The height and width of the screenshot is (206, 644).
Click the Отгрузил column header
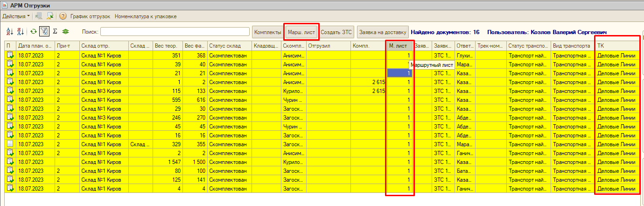coord(329,46)
